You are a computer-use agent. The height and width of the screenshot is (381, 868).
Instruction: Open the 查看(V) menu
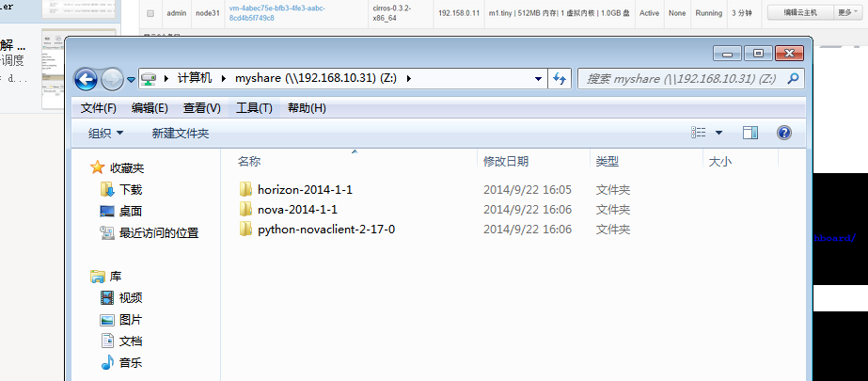click(x=201, y=108)
